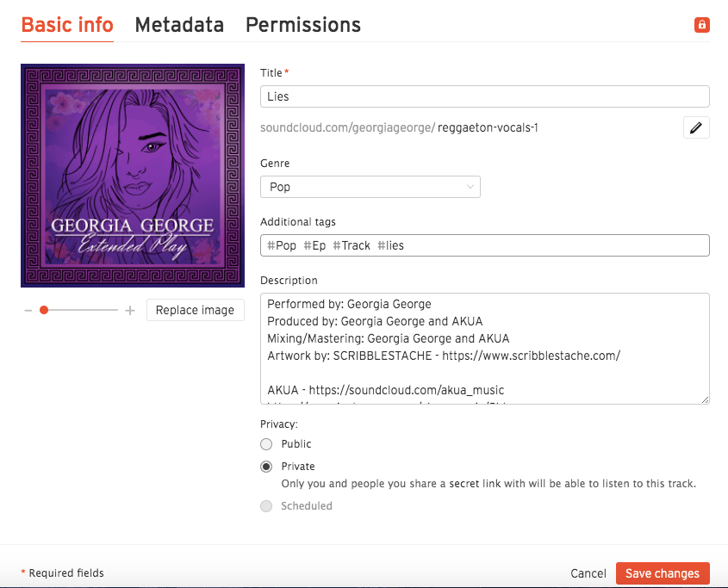Click the pencil icon to edit permalink

(x=696, y=128)
